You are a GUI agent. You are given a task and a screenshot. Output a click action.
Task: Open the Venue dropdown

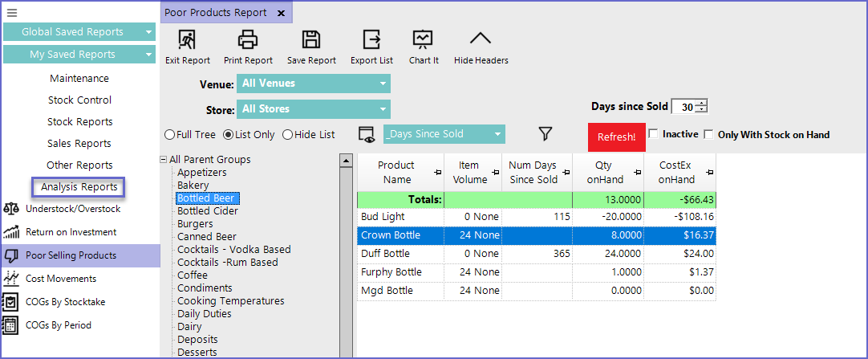tap(313, 84)
